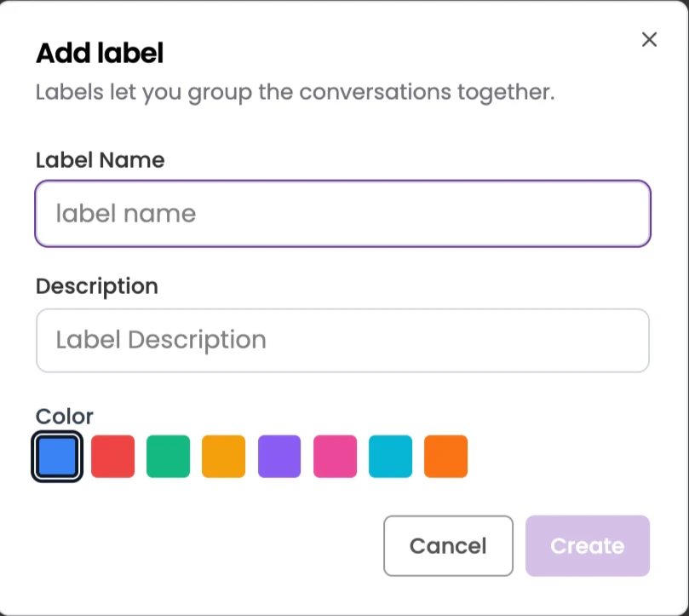Click the Label Name field label
This screenshot has height=616, width=689.
point(100,160)
